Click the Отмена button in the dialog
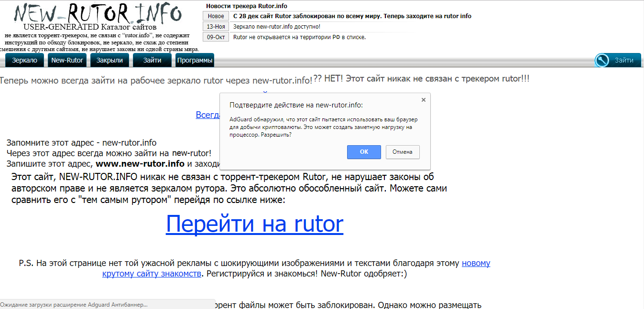 [402, 152]
